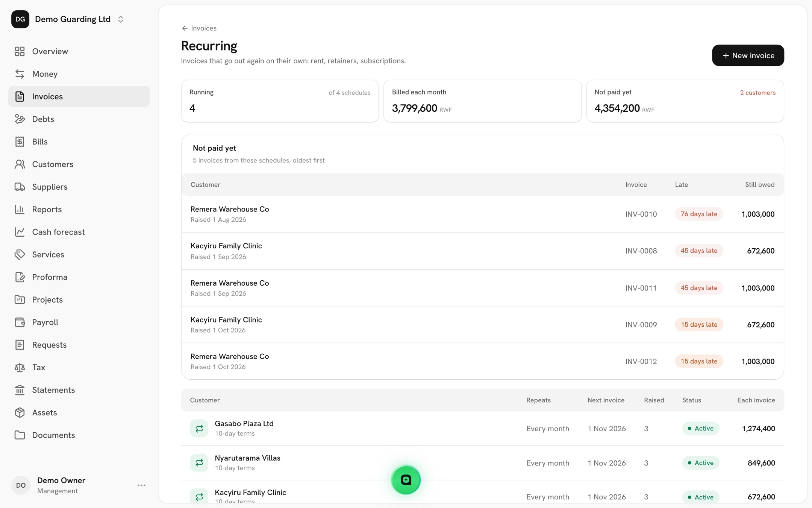This screenshot has height=508, width=812.
Task: Click the Nyarutarama Villas recurring arrows icon
Action: (x=199, y=462)
